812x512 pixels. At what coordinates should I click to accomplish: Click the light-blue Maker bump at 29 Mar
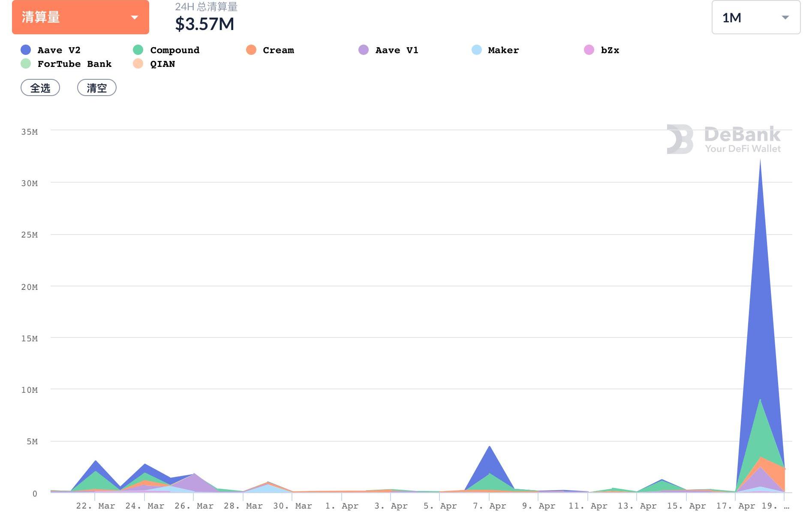tap(268, 488)
